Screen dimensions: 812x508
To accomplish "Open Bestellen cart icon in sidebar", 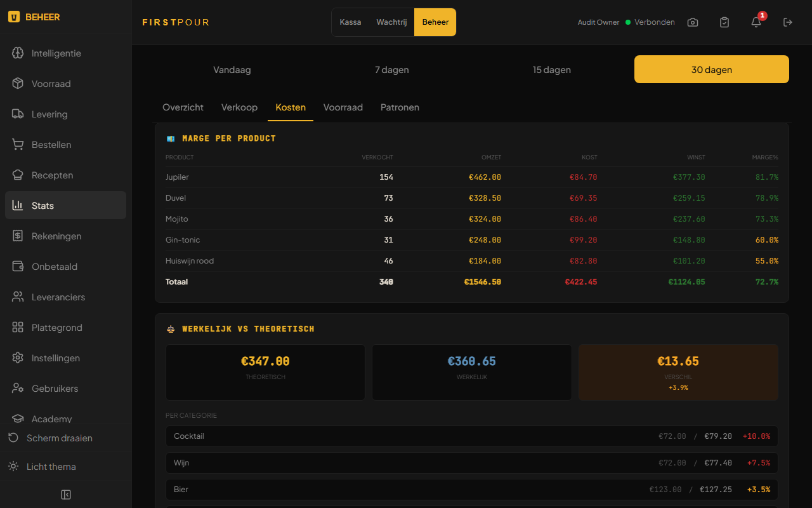I will (x=18, y=145).
